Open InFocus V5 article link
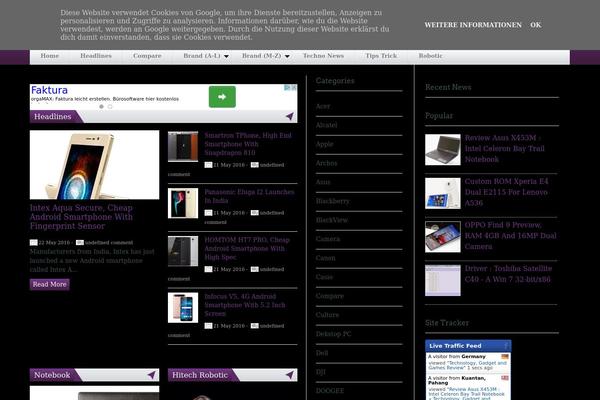 pyautogui.click(x=245, y=305)
